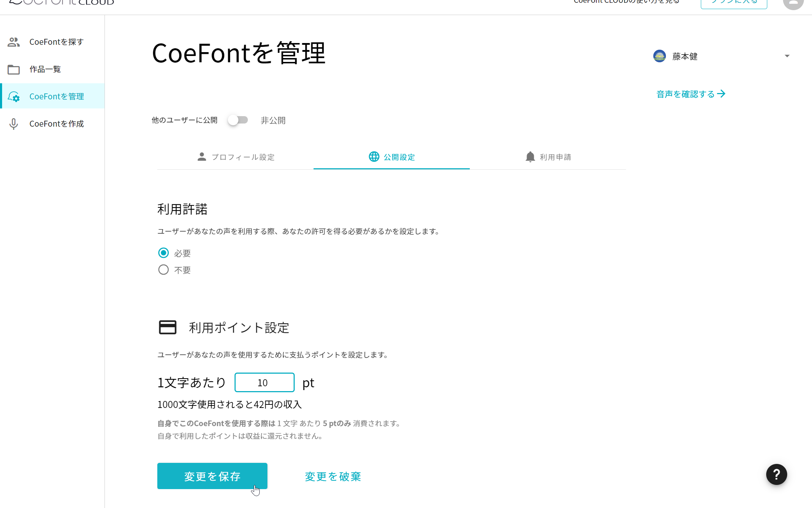Click the gear-cloud icon beside CoeFontを管理
The height and width of the screenshot is (508, 812).
14,97
